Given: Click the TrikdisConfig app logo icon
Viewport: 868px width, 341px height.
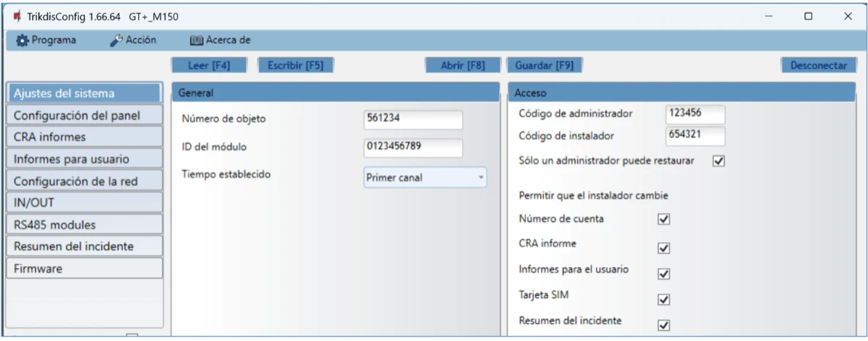Looking at the screenshot, I should (16, 16).
